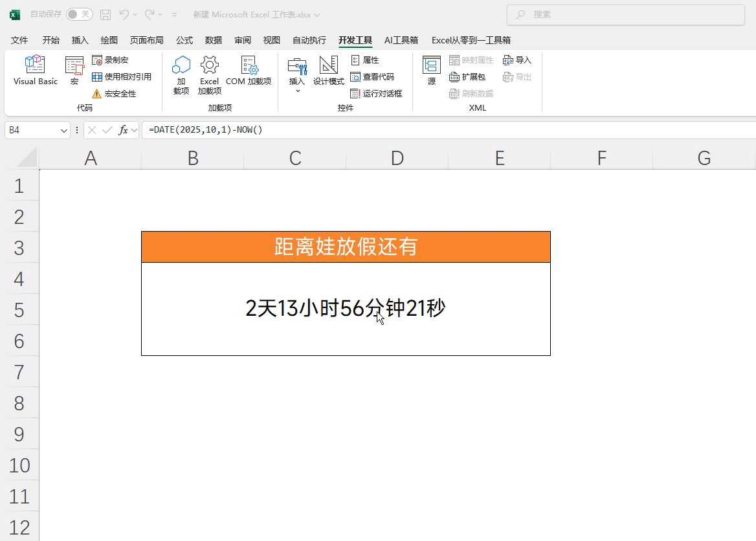Switch to the 插入 ribbon tab

tap(80, 40)
